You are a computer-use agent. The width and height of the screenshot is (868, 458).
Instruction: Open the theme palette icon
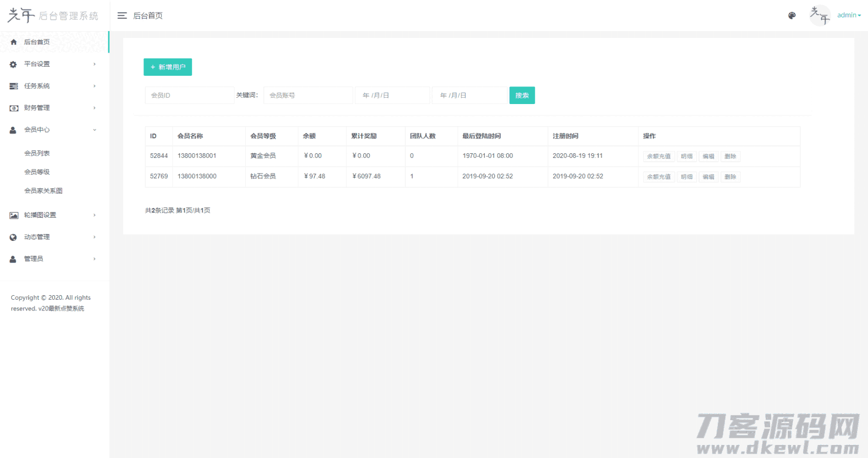(792, 16)
